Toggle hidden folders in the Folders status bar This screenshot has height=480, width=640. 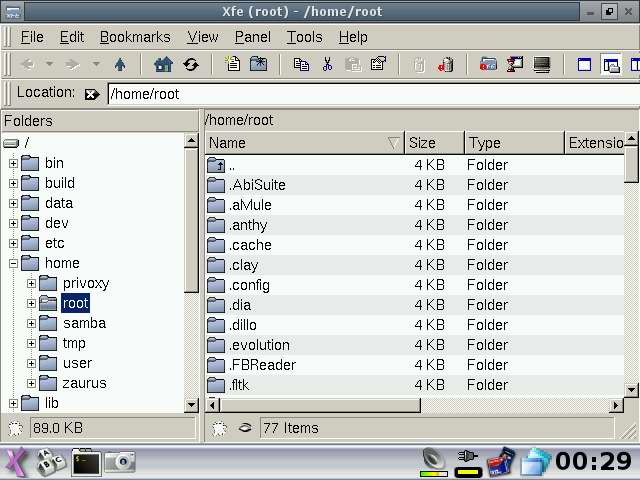(x=15, y=428)
